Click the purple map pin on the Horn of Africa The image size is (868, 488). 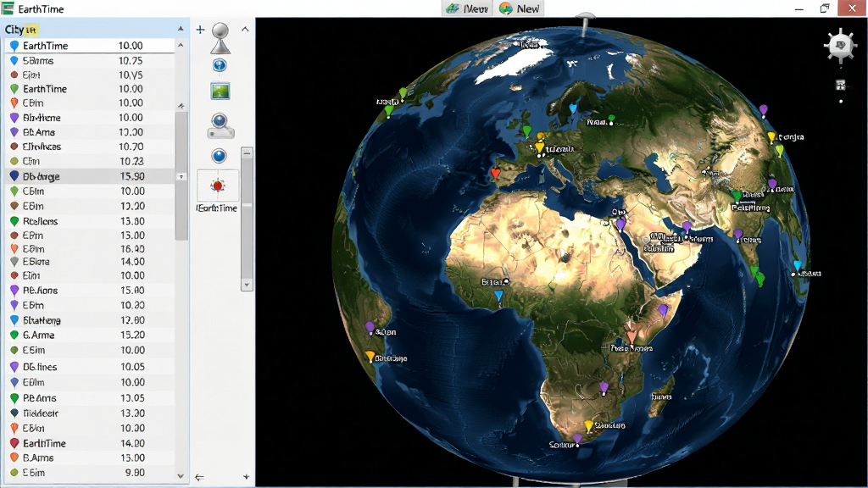tap(663, 311)
